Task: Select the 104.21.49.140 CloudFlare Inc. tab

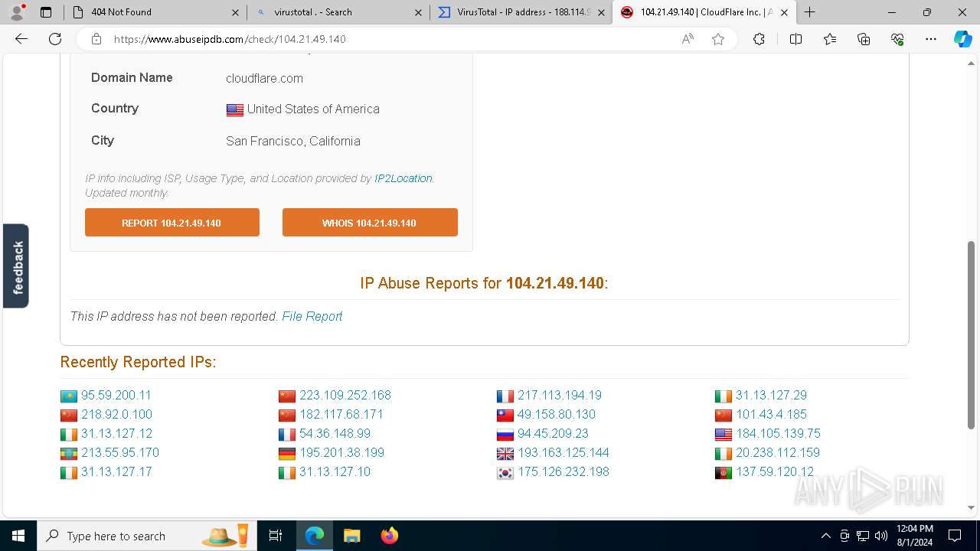Action: point(704,12)
